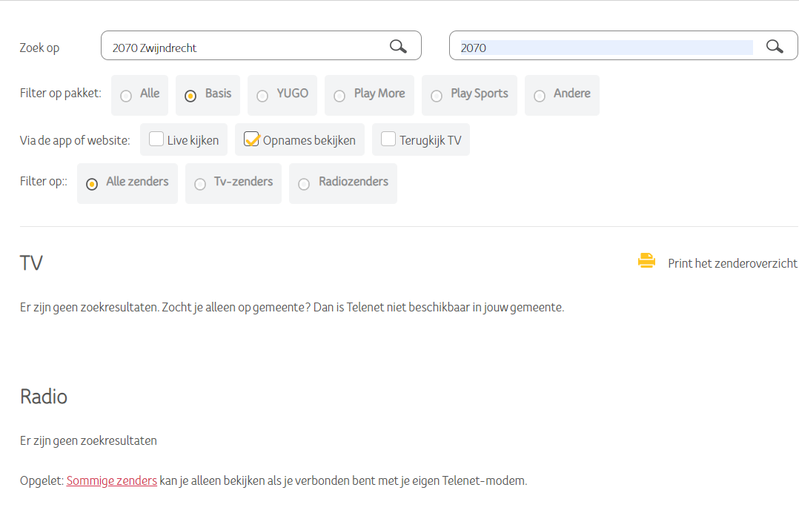The height and width of the screenshot is (505, 799).
Task: Click the TV section heading
Action: (31, 263)
